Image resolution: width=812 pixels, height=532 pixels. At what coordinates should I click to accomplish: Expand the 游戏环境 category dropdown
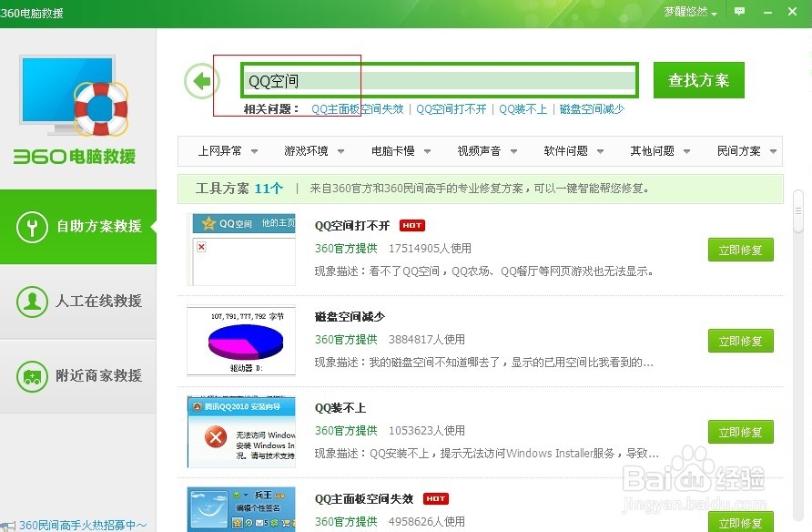coord(314,151)
